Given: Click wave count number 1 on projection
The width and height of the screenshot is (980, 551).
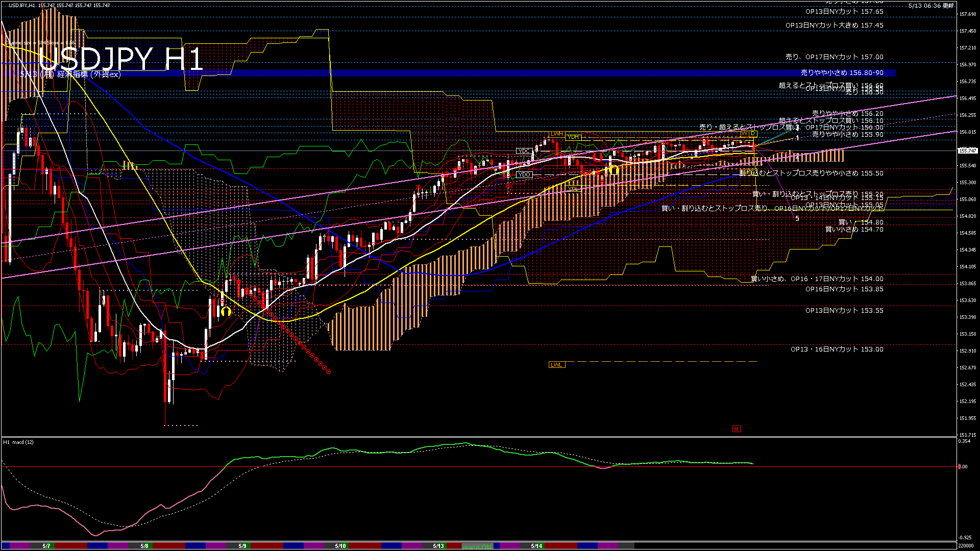Looking at the screenshot, I should point(797,138).
